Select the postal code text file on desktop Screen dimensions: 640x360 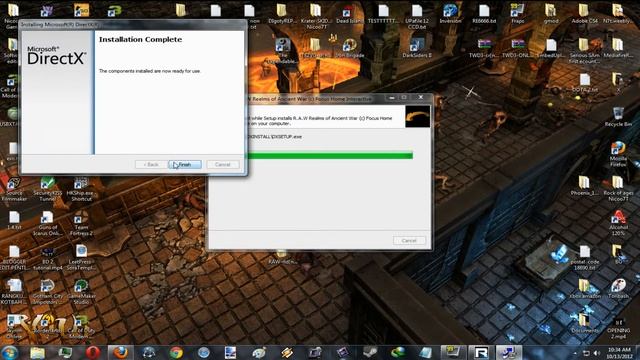(x=584, y=258)
